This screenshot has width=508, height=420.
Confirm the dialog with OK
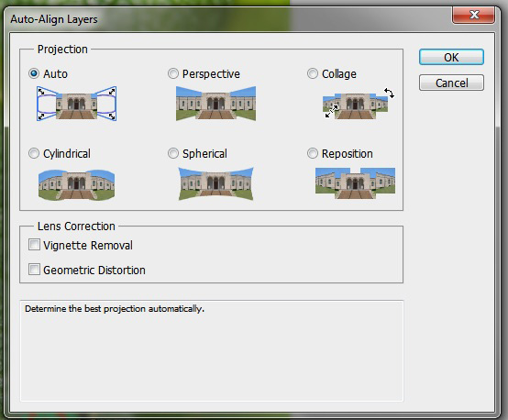pyautogui.click(x=451, y=57)
